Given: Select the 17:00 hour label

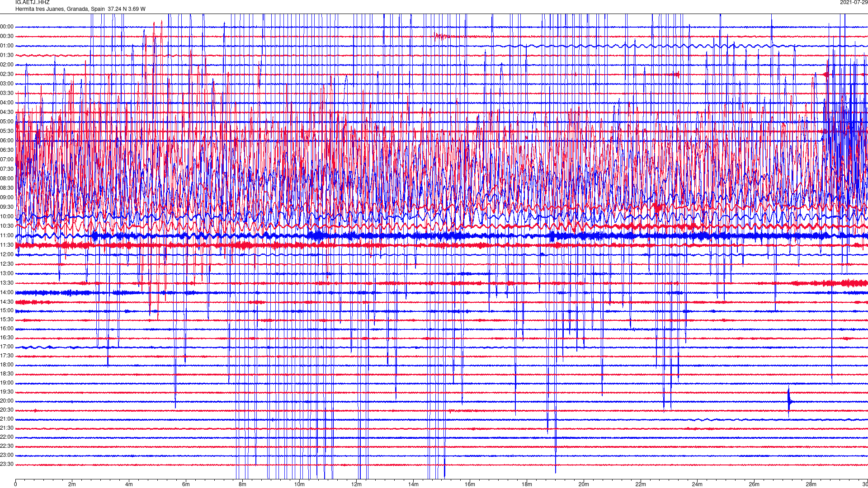Looking at the screenshot, I should pos(7,347).
